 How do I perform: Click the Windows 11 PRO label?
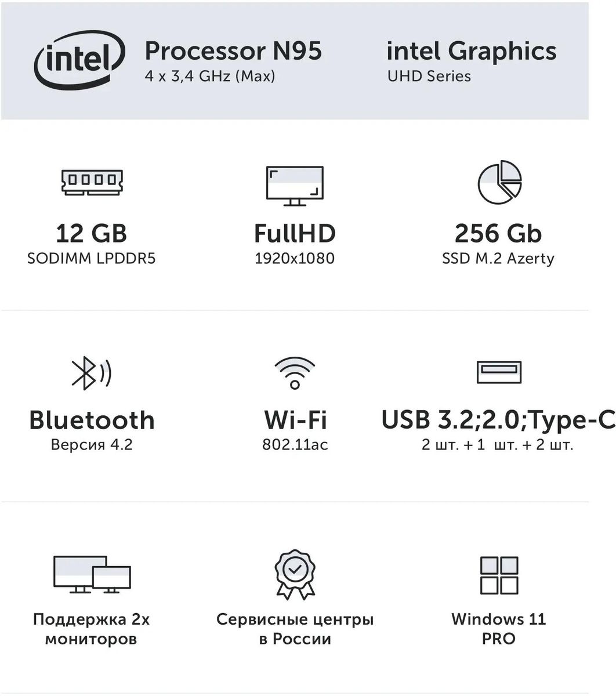point(499,629)
